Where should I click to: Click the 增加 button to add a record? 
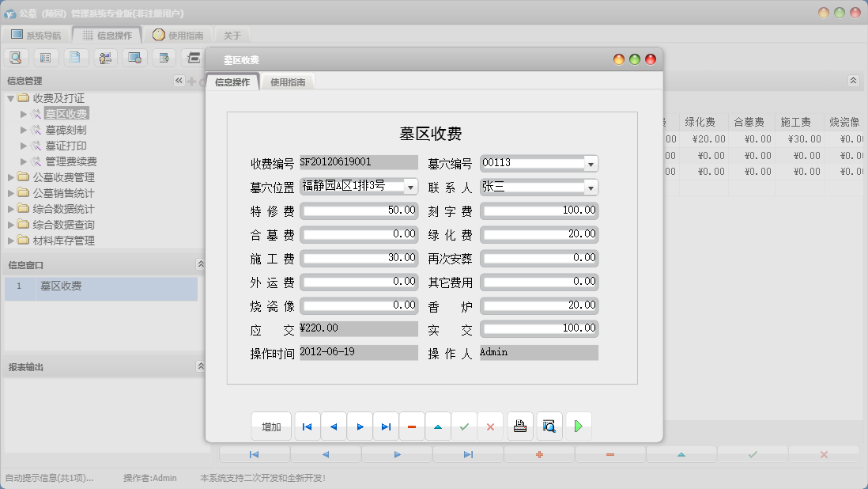(271, 426)
